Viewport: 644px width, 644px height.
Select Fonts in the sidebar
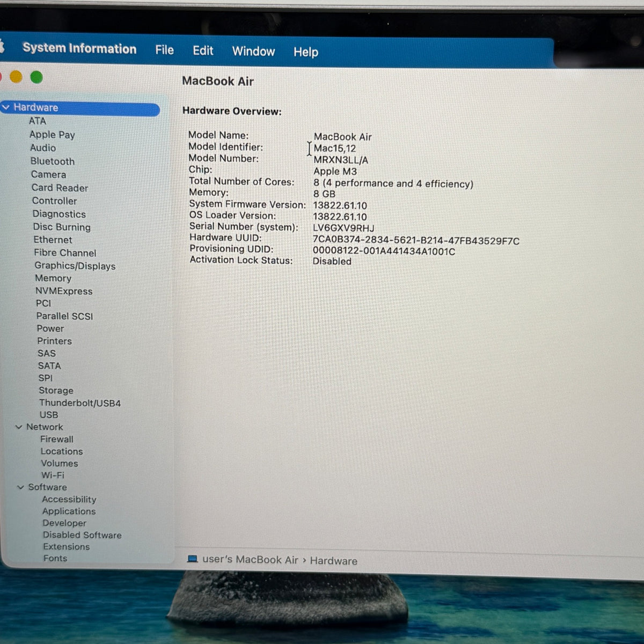[55, 558]
